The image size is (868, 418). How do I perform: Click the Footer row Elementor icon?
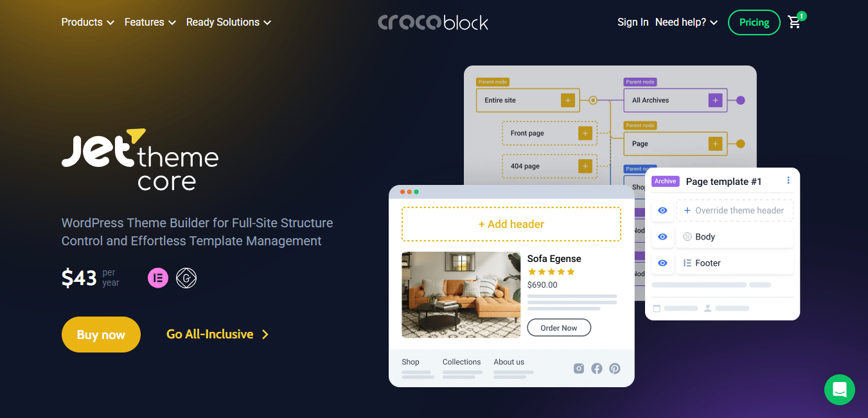coord(687,263)
